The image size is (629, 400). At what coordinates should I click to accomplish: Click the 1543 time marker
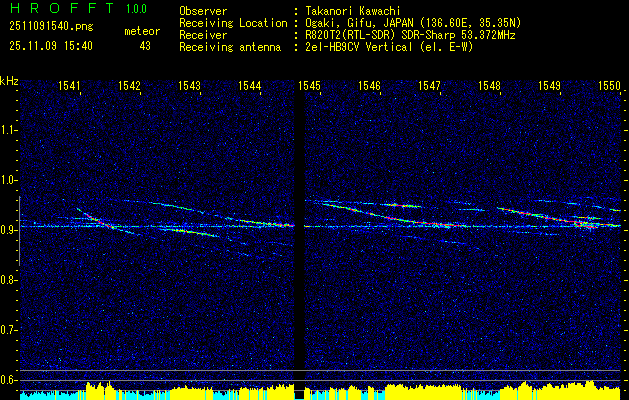(189, 85)
